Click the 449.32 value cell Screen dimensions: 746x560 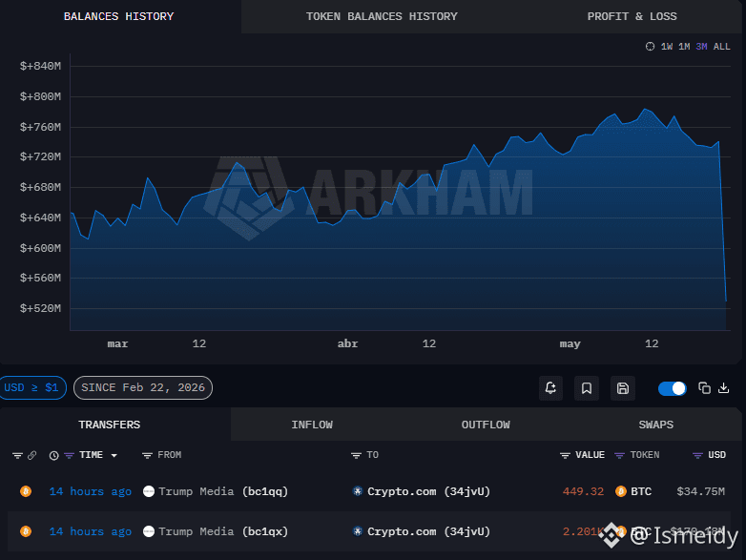click(583, 491)
